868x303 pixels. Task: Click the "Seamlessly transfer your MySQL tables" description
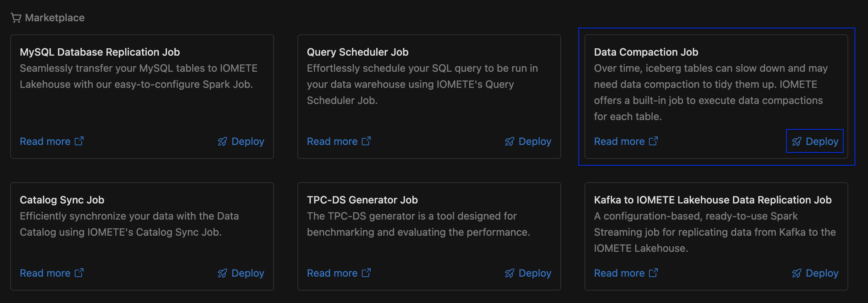pyautogui.click(x=139, y=76)
